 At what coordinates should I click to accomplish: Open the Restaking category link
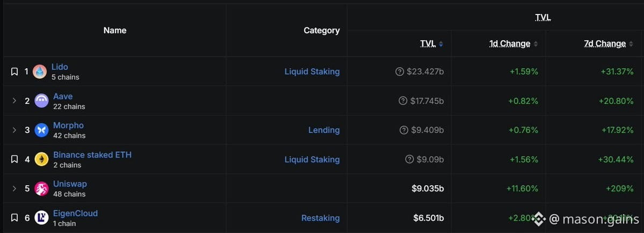320,218
